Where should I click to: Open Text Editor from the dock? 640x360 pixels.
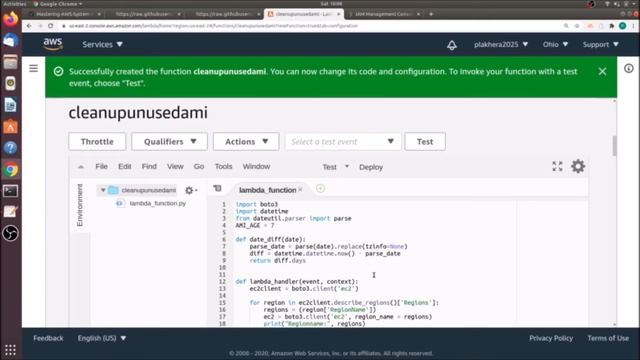(x=11, y=212)
